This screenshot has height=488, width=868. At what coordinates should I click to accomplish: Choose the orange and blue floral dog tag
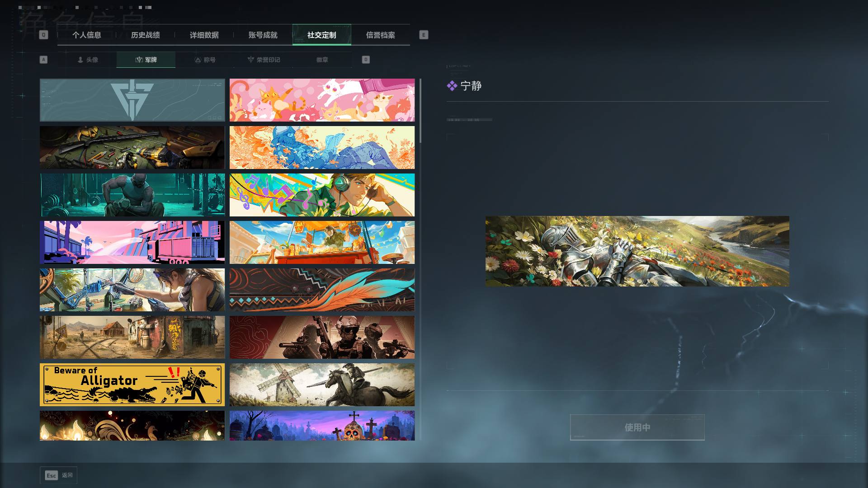click(x=322, y=148)
